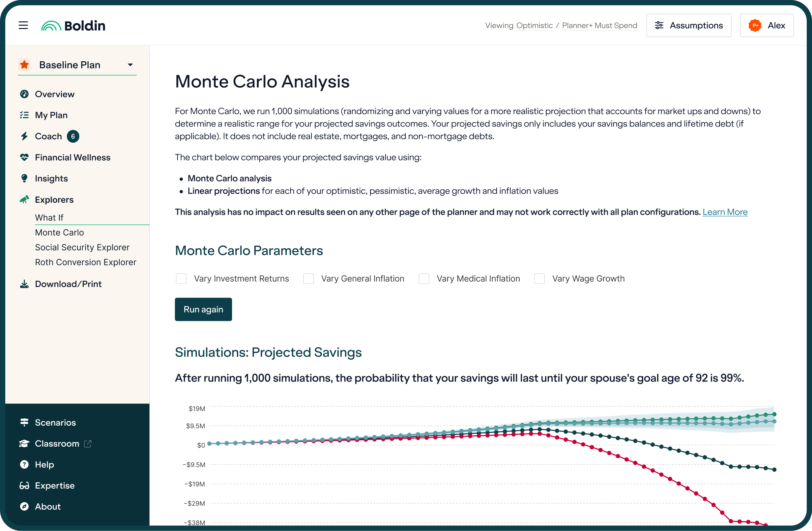Check the Vary Medical Inflation option
Image resolution: width=812 pixels, height=531 pixels.
coord(424,278)
